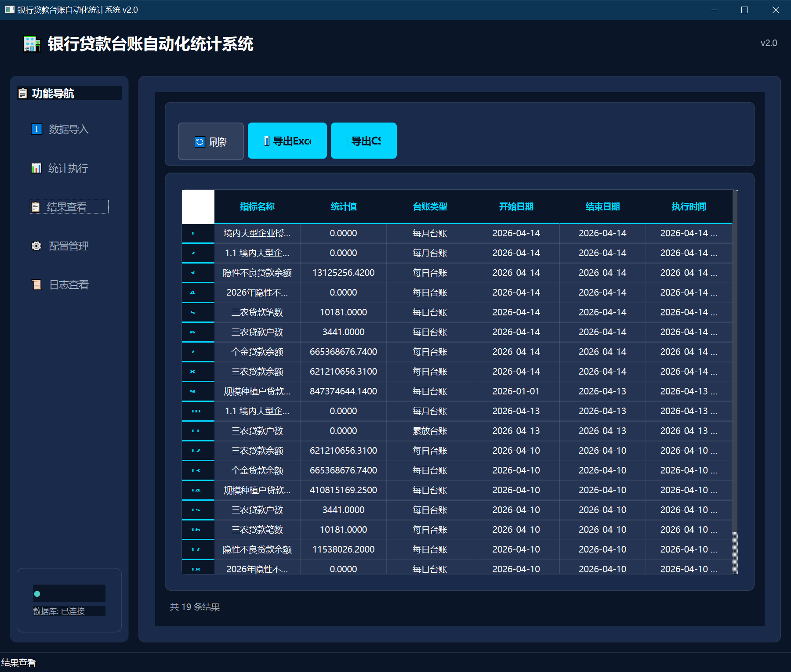Open the 数据导入 navigation item
The image size is (791, 672).
coord(69,129)
